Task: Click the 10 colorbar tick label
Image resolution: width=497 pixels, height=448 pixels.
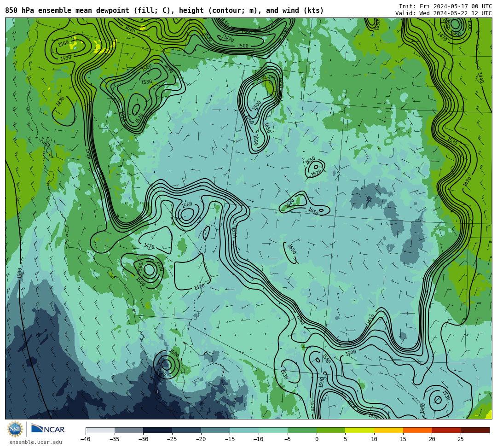Action: (374, 439)
